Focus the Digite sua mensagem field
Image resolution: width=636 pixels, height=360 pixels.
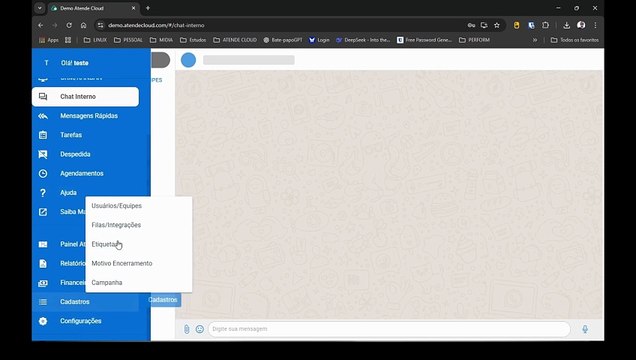[389, 329]
